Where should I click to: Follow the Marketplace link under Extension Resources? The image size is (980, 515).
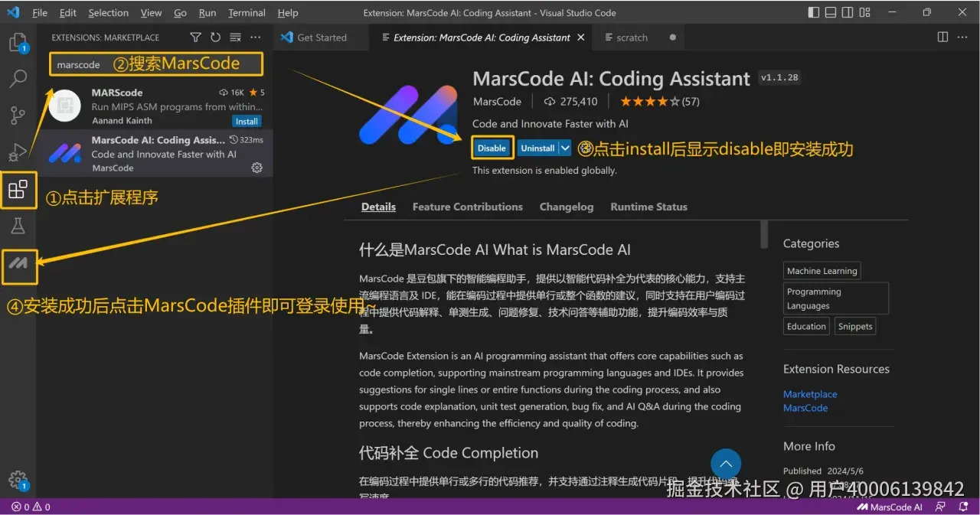[810, 393]
